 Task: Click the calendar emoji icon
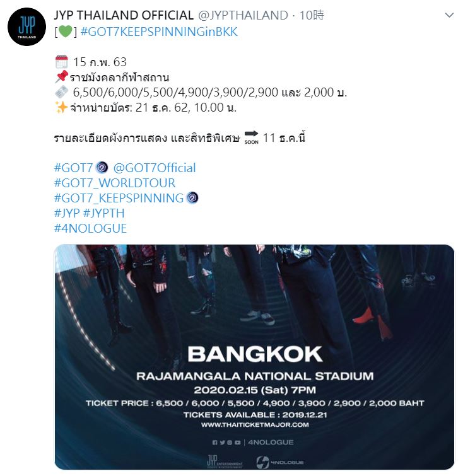[x=62, y=62]
